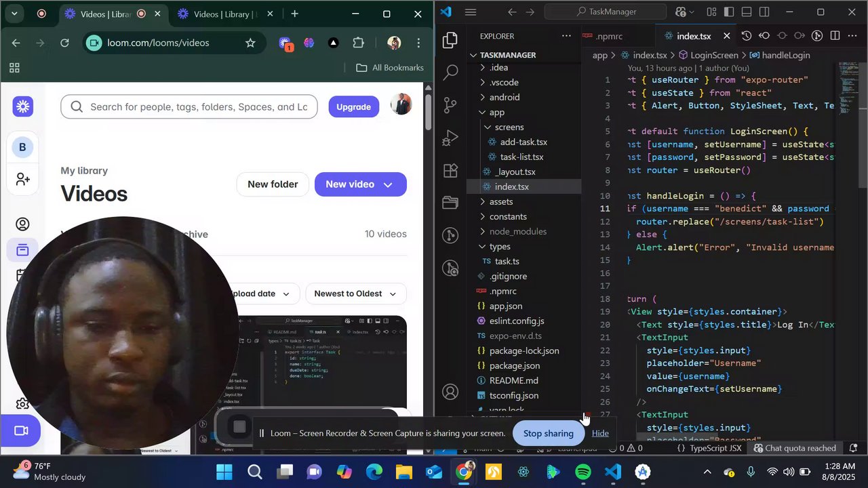Click the TaskManager command center search box
Screen dimensions: 868x488
[x=606, y=12]
